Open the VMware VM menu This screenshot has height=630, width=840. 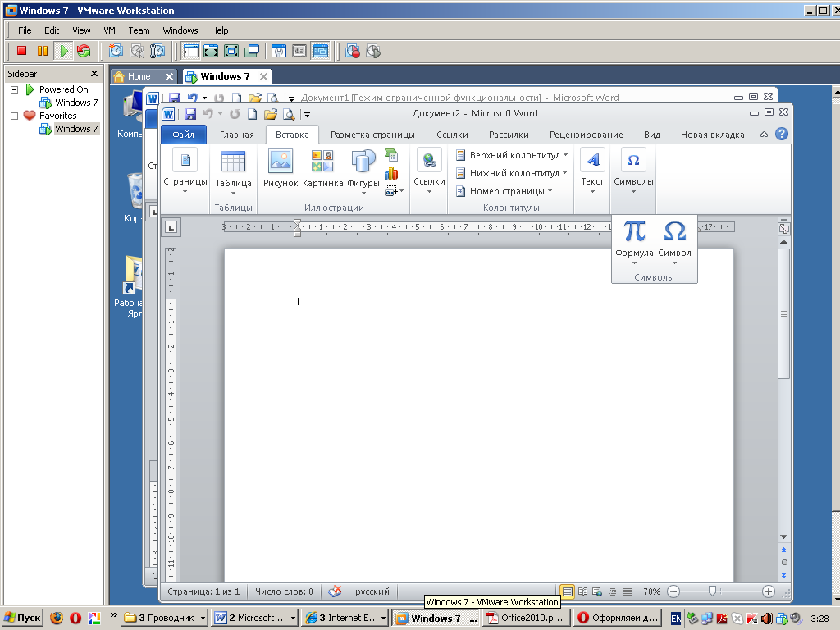[109, 30]
